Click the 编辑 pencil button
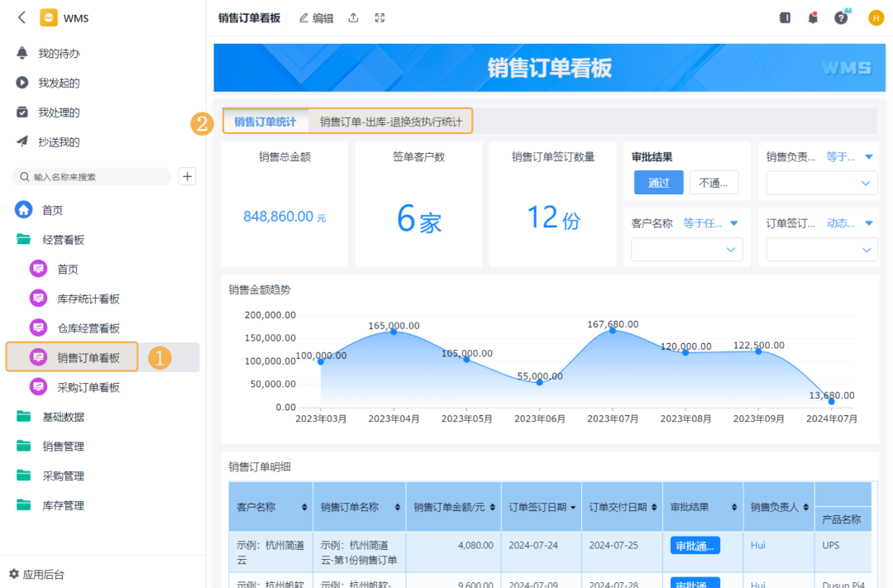 pyautogui.click(x=316, y=18)
